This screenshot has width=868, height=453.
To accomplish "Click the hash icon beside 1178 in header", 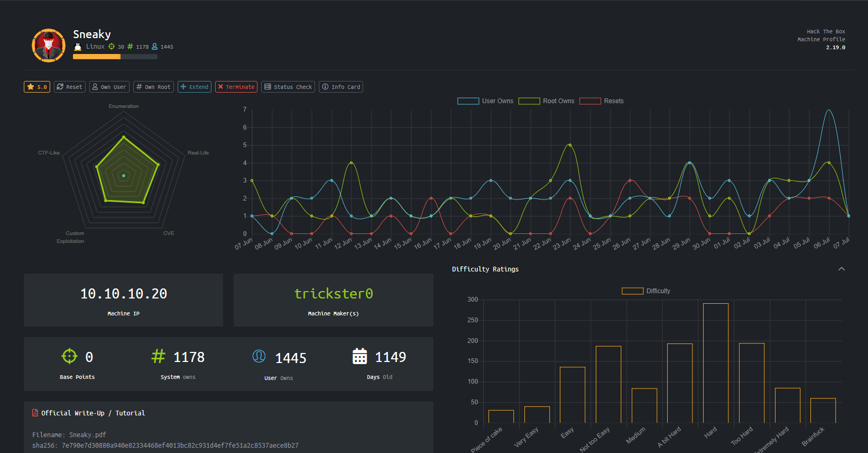I will click(130, 47).
